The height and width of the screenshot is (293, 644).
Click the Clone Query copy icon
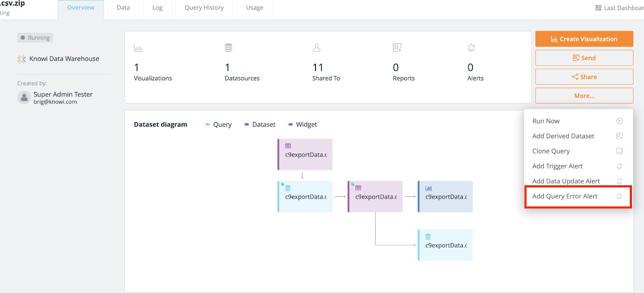click(x=619, y=151)
